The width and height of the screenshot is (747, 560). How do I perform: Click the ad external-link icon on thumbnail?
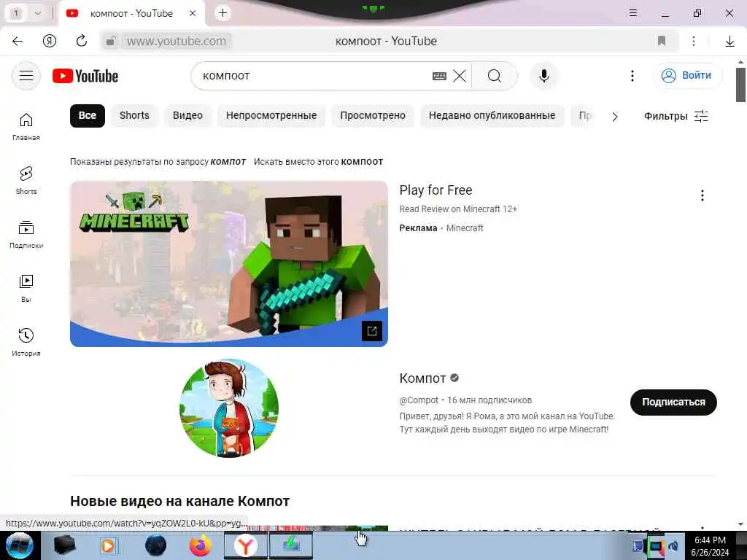click(x=372, y=331)
